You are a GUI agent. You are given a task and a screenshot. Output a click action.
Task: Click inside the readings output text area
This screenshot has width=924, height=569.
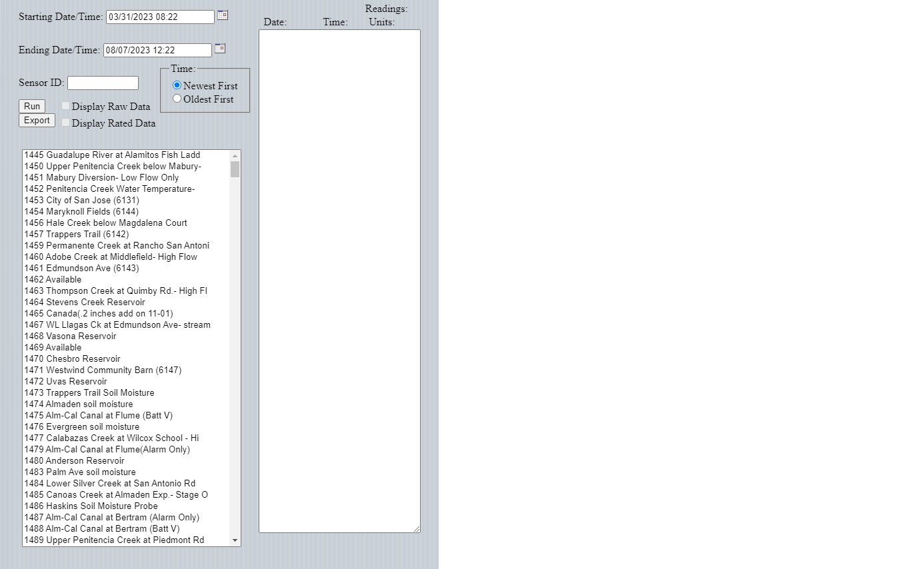(339, 281)
